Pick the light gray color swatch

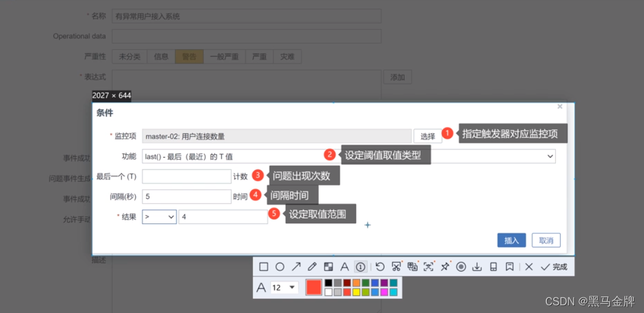pos(338,292)
